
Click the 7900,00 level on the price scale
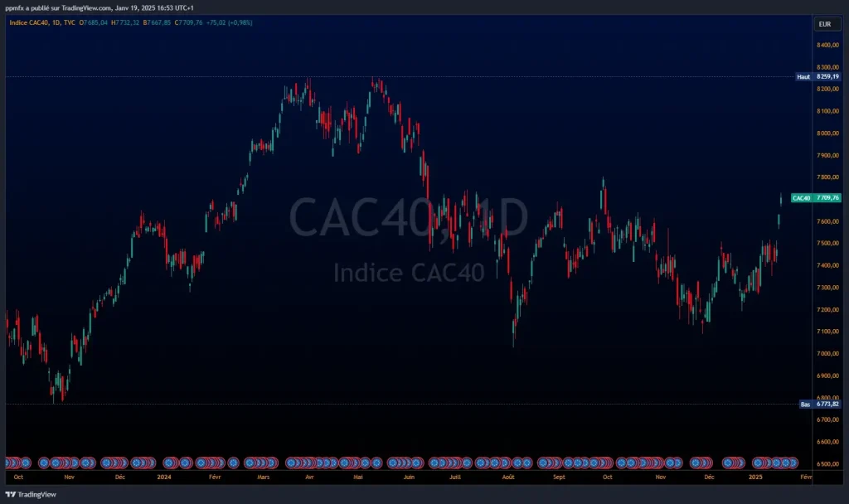pyautogui.click(x=828, y=155)
